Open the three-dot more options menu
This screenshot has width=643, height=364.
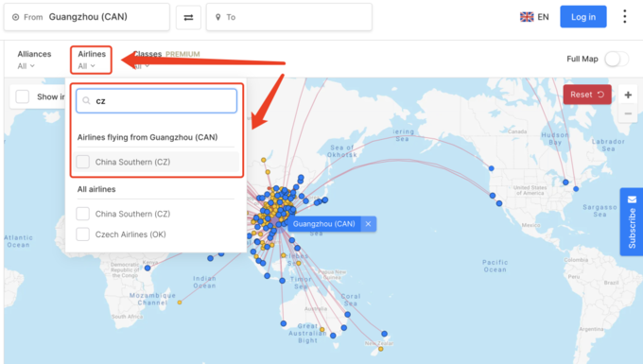[x=624, y=17]
